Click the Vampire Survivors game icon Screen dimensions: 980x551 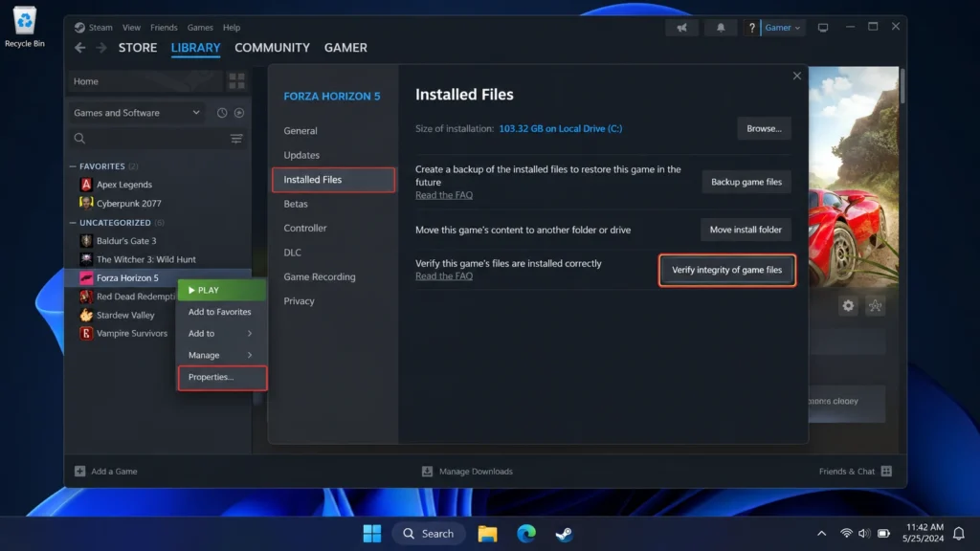86,333
